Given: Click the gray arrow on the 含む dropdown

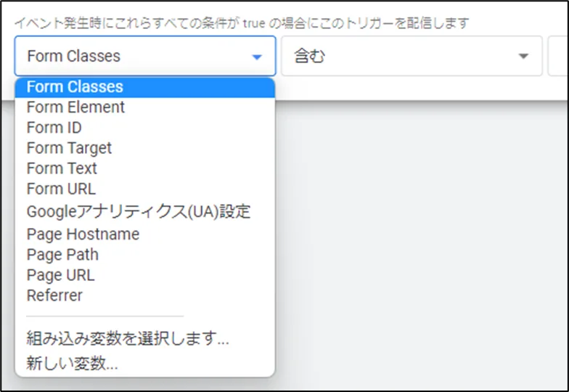Looking at the screenshot, I should (x=523, y=57).
